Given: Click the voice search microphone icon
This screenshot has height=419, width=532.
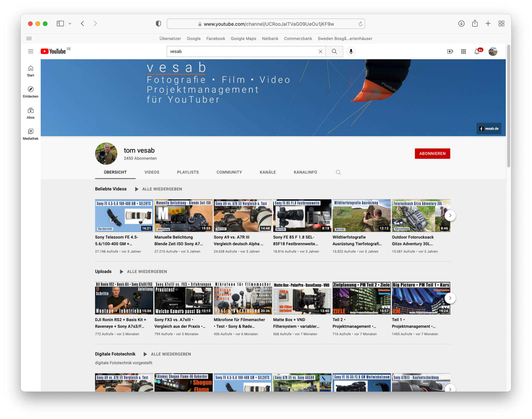Looking at the screenshot, I should [x=351, y=51].
